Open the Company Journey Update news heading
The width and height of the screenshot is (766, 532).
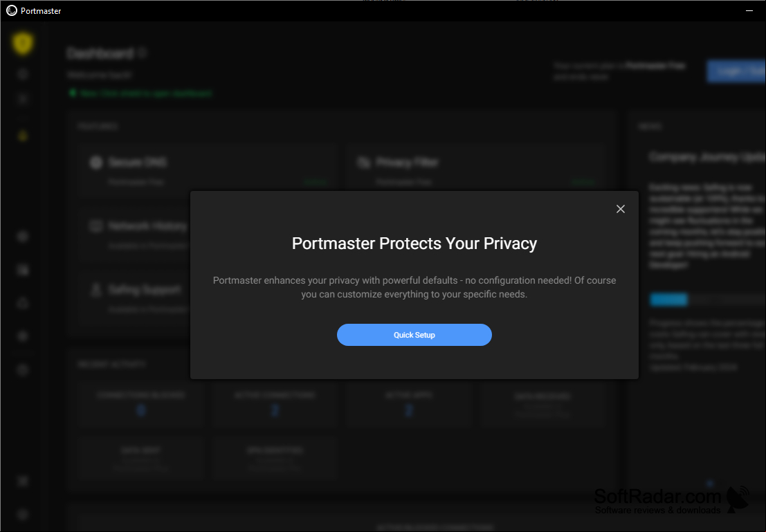(x=707, y=157)
